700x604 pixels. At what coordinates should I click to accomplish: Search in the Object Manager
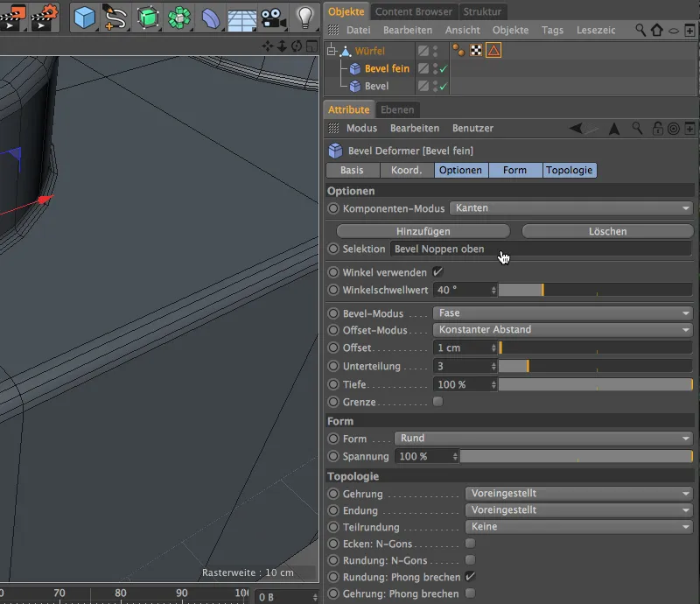[640, 30]
